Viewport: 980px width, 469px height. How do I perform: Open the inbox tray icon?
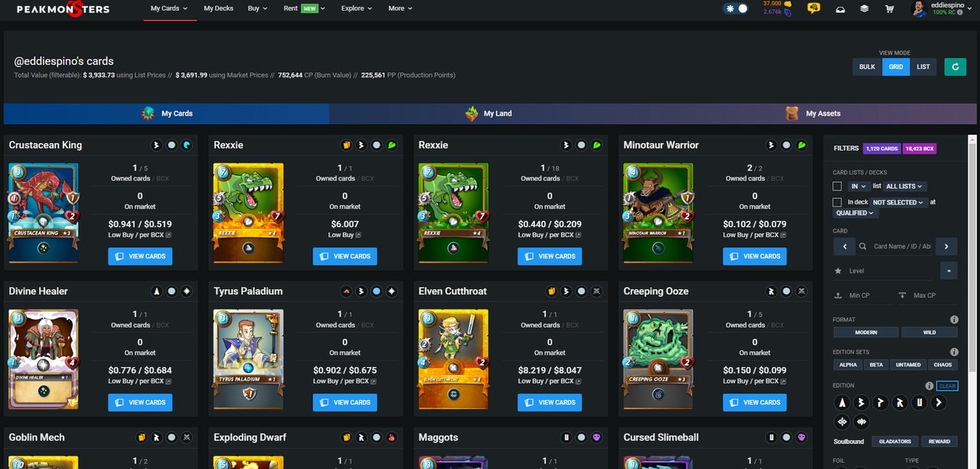point(840,9)
